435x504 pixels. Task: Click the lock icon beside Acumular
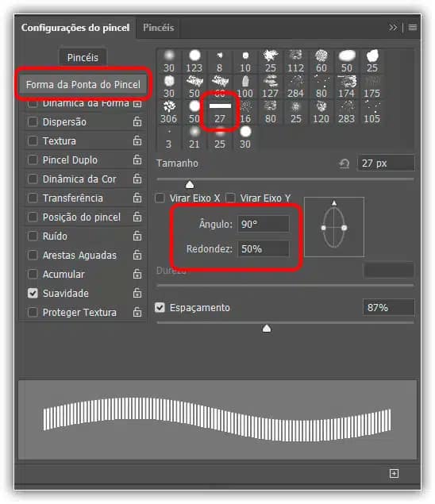(137, 274)
